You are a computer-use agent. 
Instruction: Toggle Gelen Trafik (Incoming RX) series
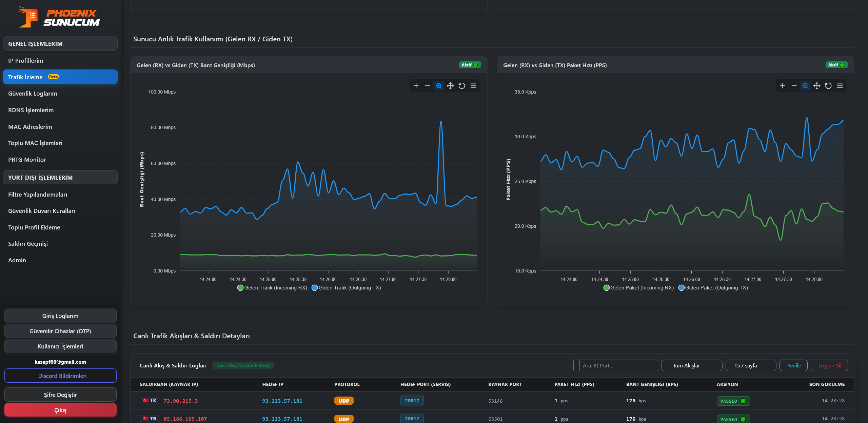pos(272,288)
